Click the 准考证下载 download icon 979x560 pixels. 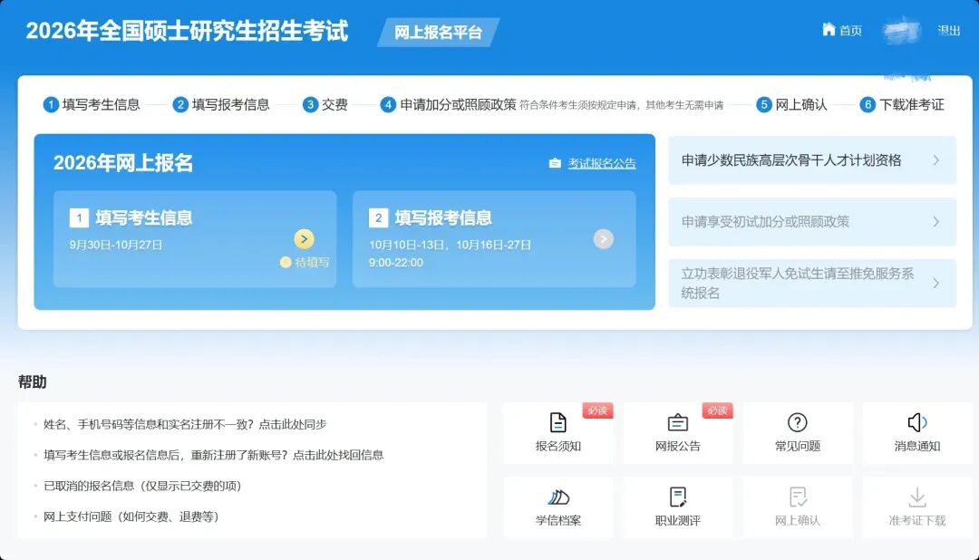[916, 507]
